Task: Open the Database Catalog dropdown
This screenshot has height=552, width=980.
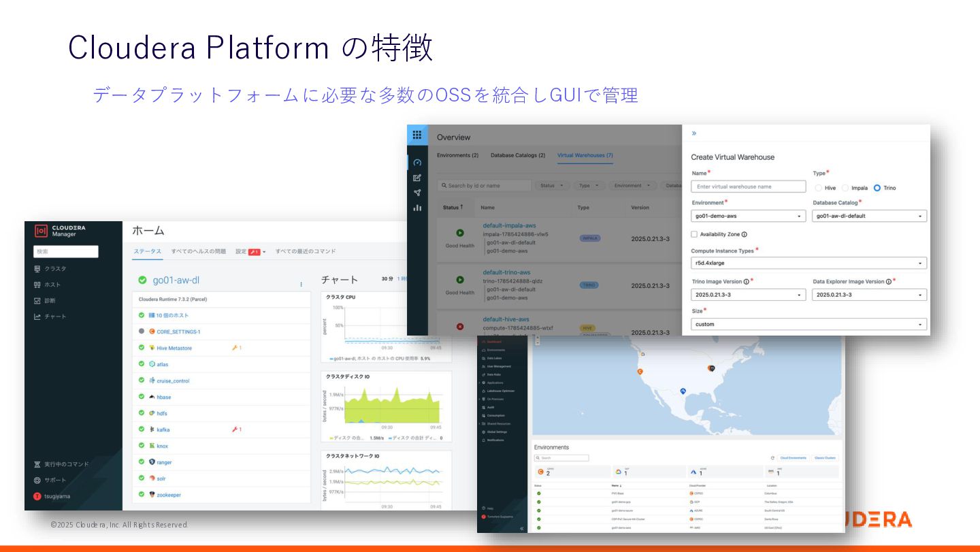Action: [x=870, y=216]
